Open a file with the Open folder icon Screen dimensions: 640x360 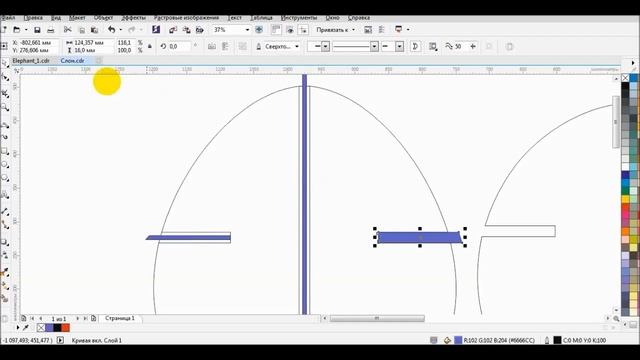click(16, 30)
